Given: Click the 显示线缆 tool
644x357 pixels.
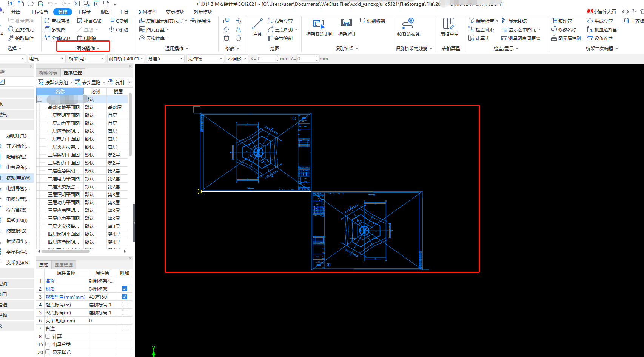Looking at the screenshot, I should pyautogui.click(x=514, y=21).
